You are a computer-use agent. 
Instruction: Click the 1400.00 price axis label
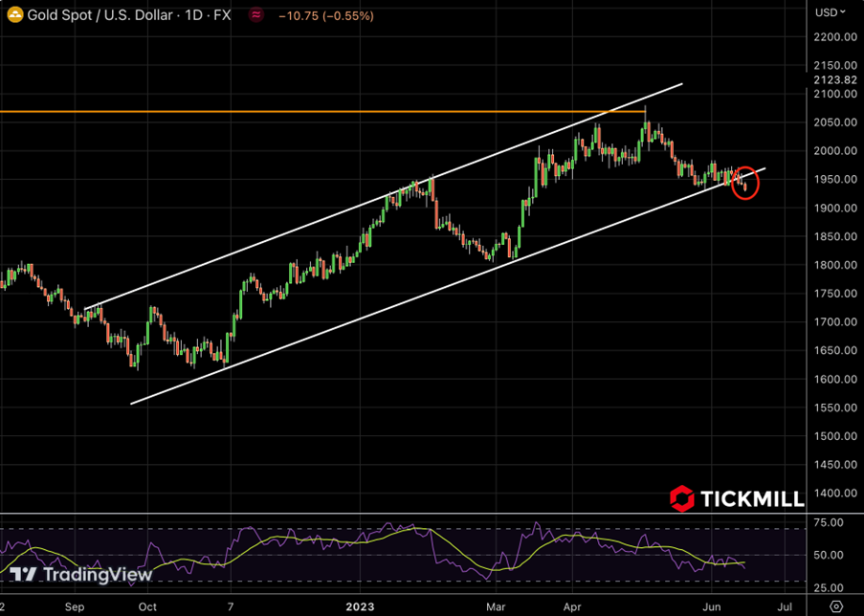pyautogui.click(x=835, y=494)
